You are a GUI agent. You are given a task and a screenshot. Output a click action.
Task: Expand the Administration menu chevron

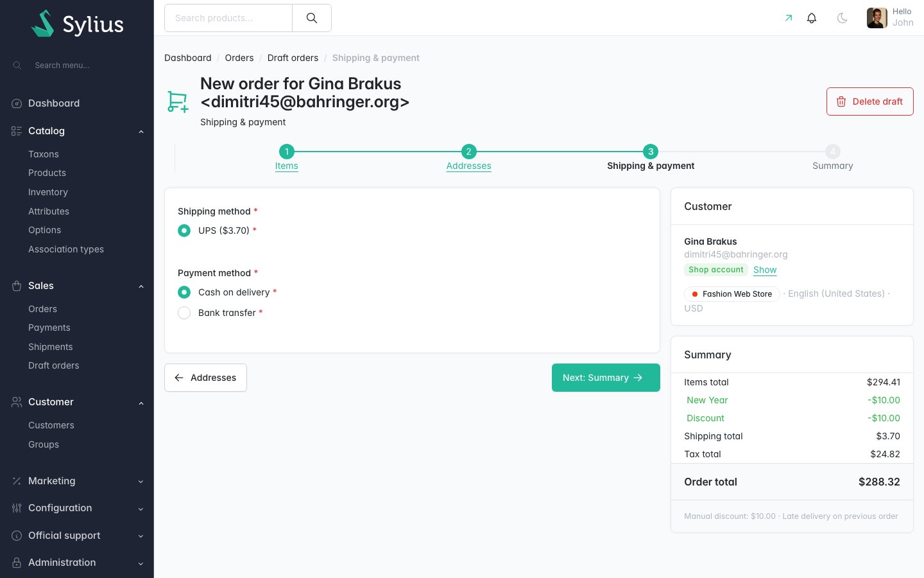click(141, 563)
